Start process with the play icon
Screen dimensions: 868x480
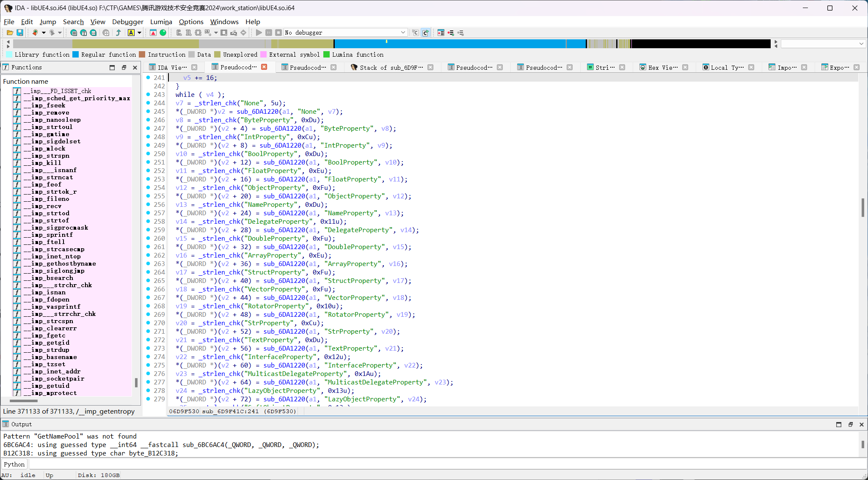tap(259, 33)
